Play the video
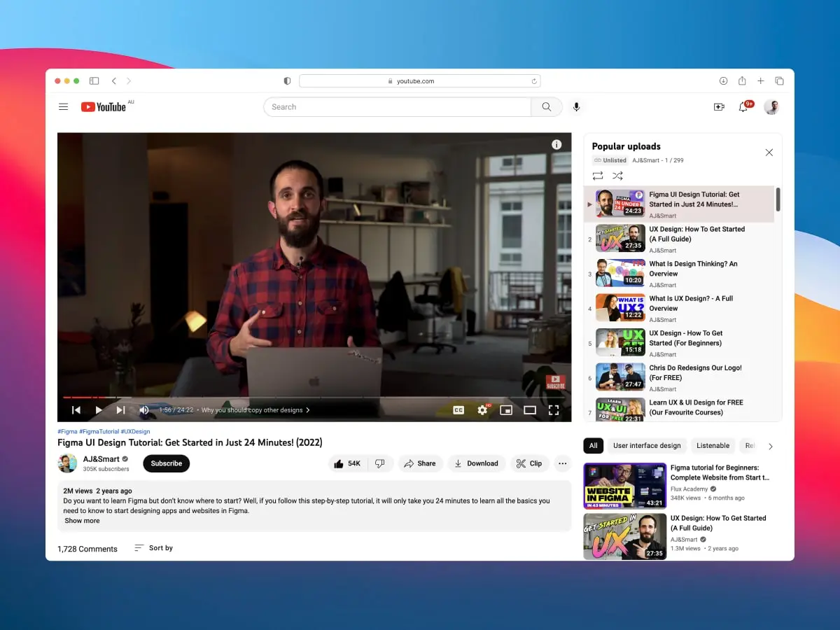The image size is (840, 630). tap(99, 410)
